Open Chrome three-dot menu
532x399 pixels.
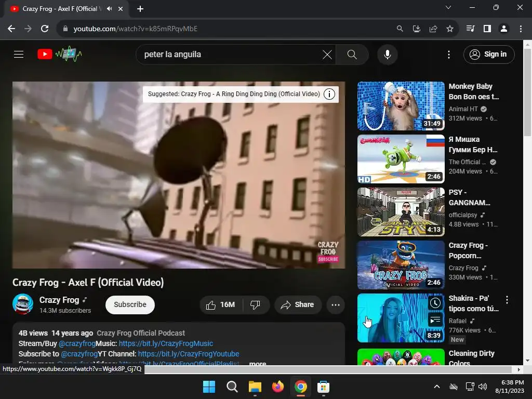(521, 29)
